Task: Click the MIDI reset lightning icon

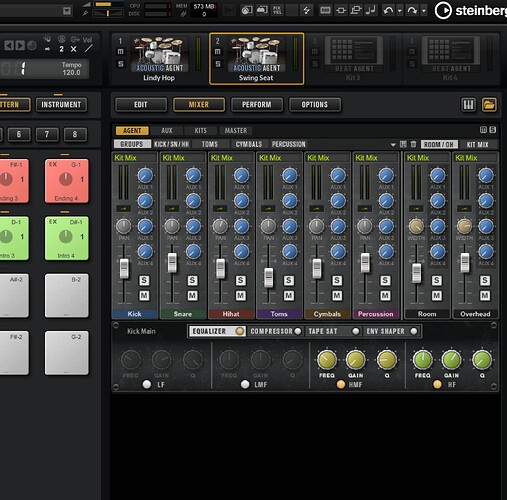Action: (306, 10)
